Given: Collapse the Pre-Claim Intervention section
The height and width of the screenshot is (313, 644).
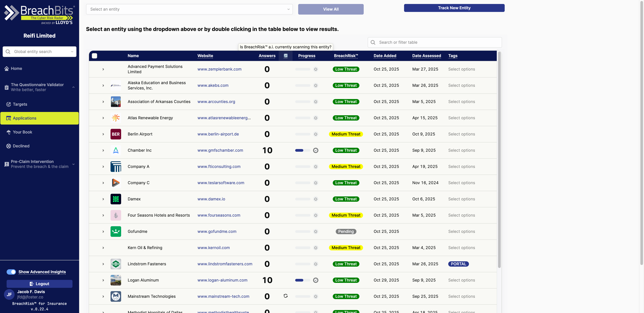Looking at the screenshot, I should tap(73, 164).
